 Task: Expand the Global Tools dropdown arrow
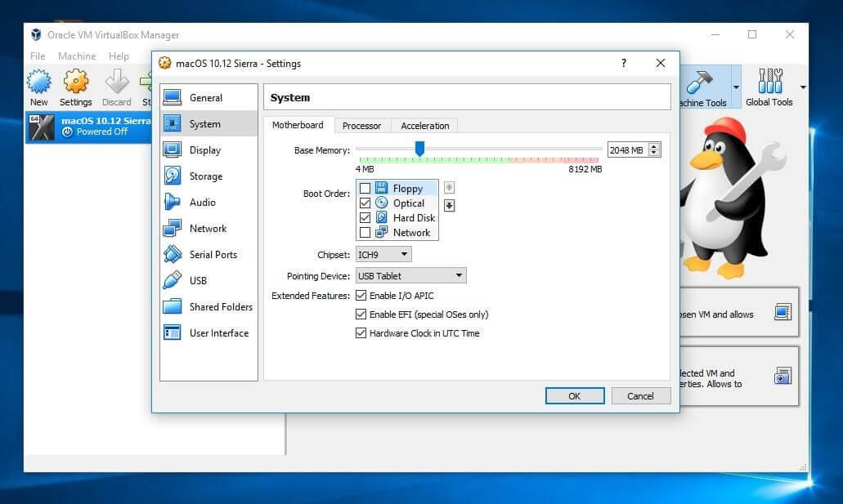pos(803,87)
